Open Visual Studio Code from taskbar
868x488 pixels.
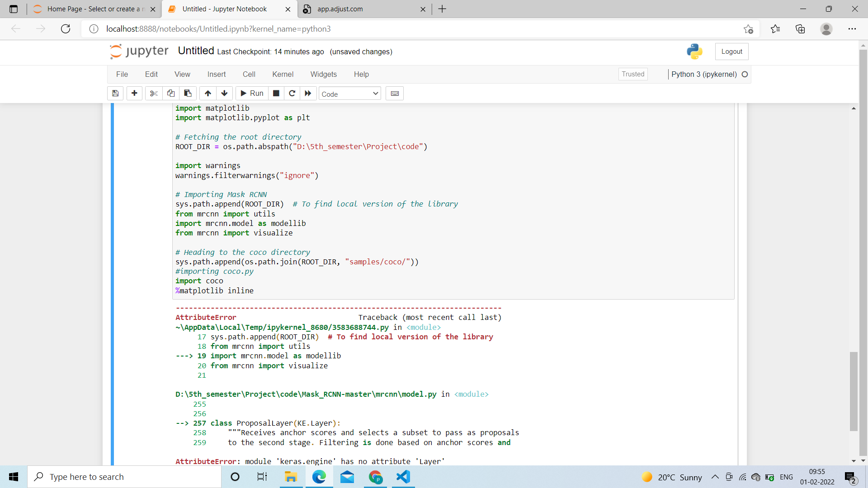(x=403, y=477)
